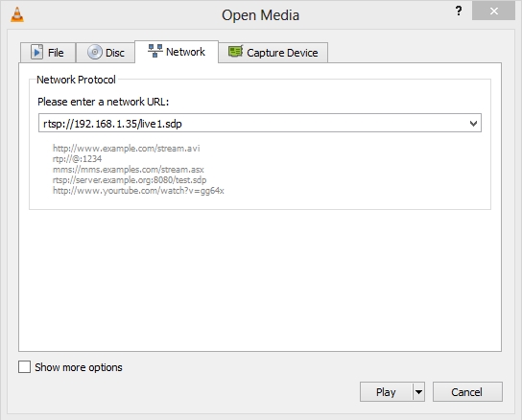Click the "Please enter a network URL" label
Image resolution: width=522 pixels, height=420 pixels.
click(x=104, y=102)
